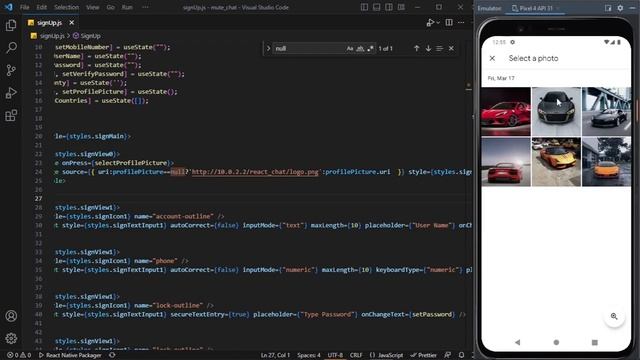
Task: Go to next find match
Action: [428, 48]
